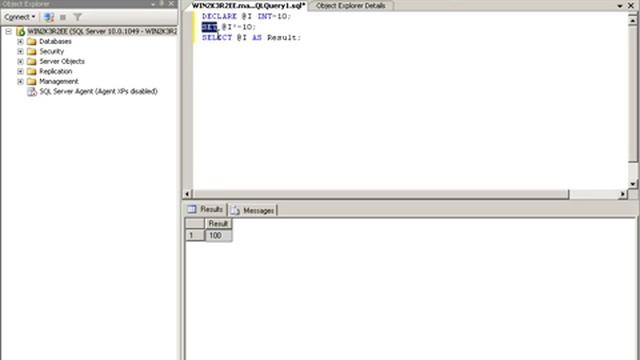Click the Security folder icon
640x360 pixels.
tap(32, 51)
